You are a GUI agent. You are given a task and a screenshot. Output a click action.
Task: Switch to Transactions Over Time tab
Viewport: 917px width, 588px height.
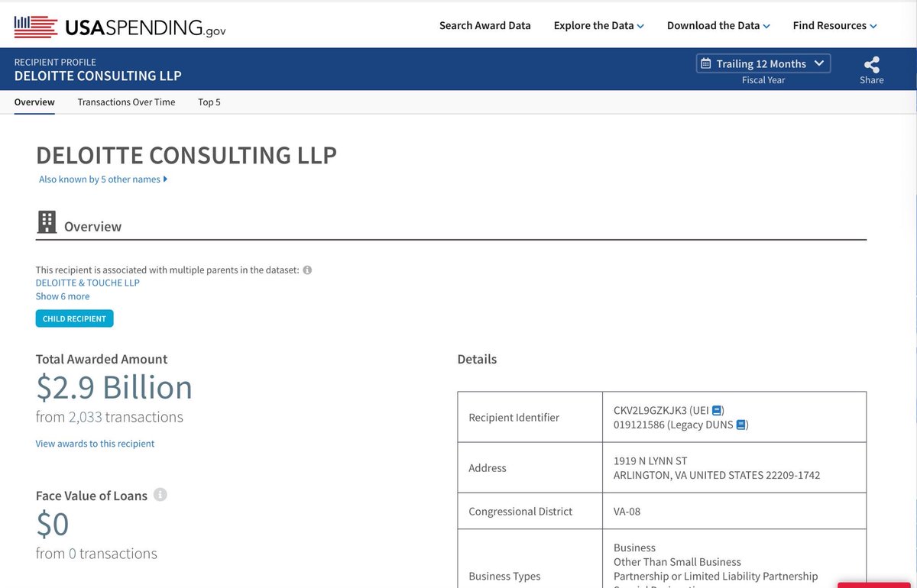126,102
